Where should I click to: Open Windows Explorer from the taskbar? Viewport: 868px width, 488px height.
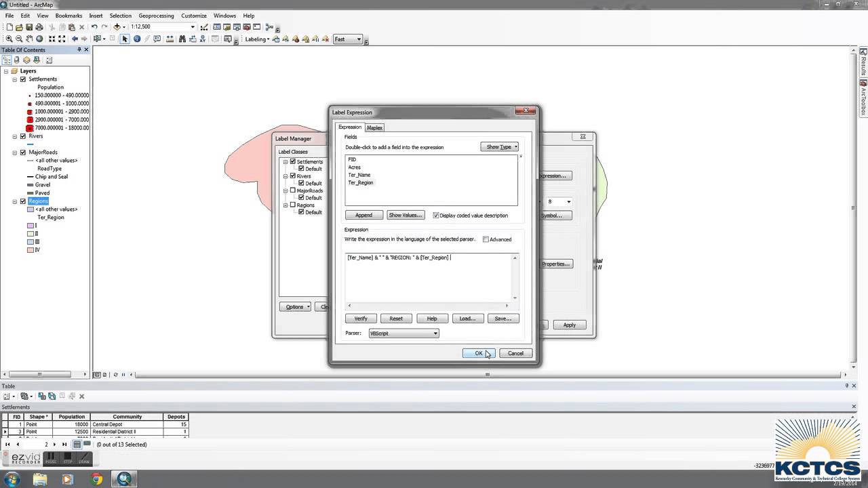[x=40, y=479]
